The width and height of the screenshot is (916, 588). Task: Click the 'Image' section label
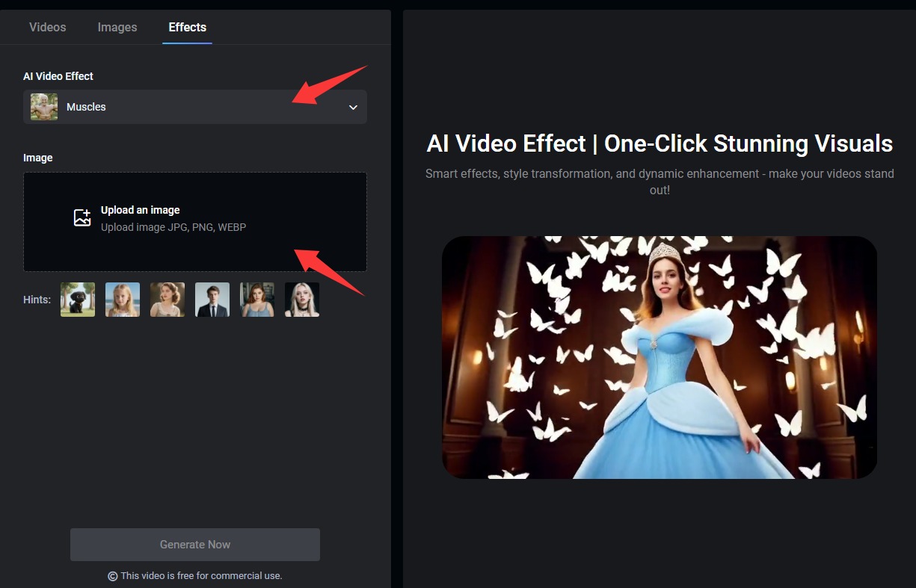pyautogui.click(x=38, y=158)
